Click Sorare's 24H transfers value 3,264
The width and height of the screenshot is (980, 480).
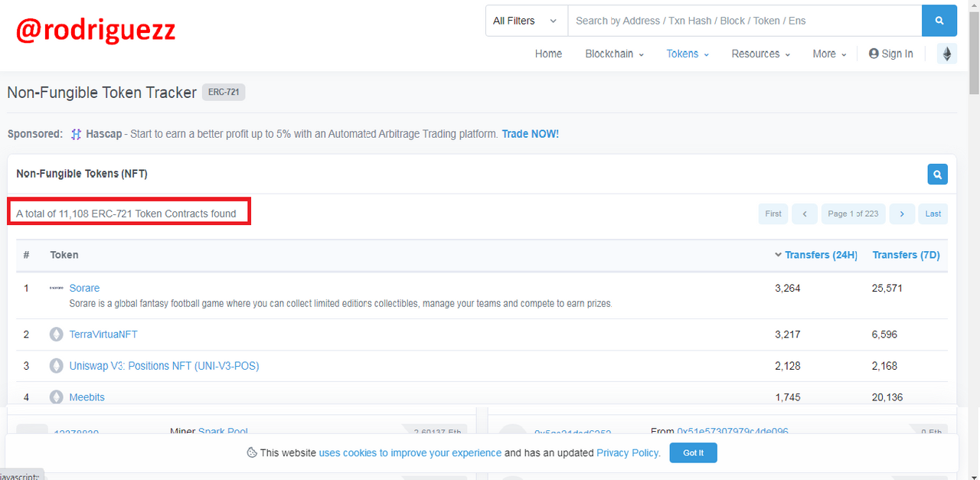click(788, 288)
